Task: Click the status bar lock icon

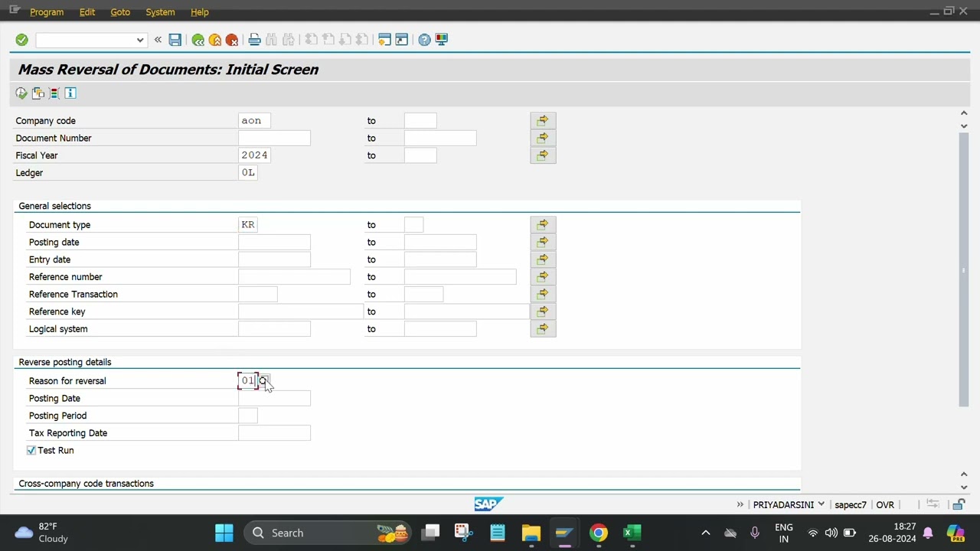Action: [959, 504]
